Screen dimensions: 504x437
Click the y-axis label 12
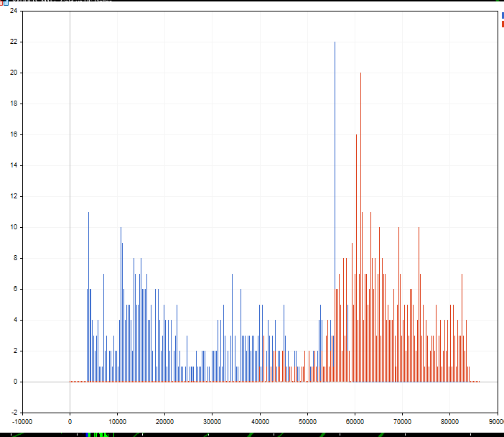coord(14,196)
